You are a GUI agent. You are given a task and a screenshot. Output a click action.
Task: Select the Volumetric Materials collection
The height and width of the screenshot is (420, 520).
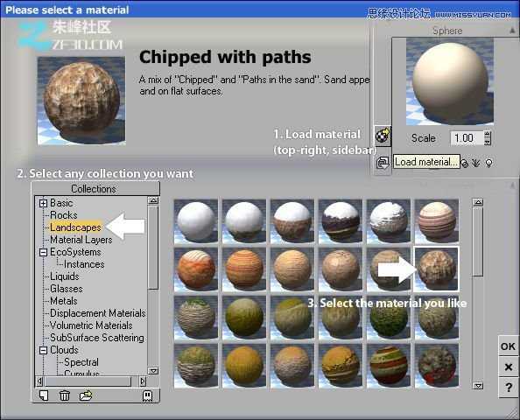pyautogui.click(x=91, y=325)
